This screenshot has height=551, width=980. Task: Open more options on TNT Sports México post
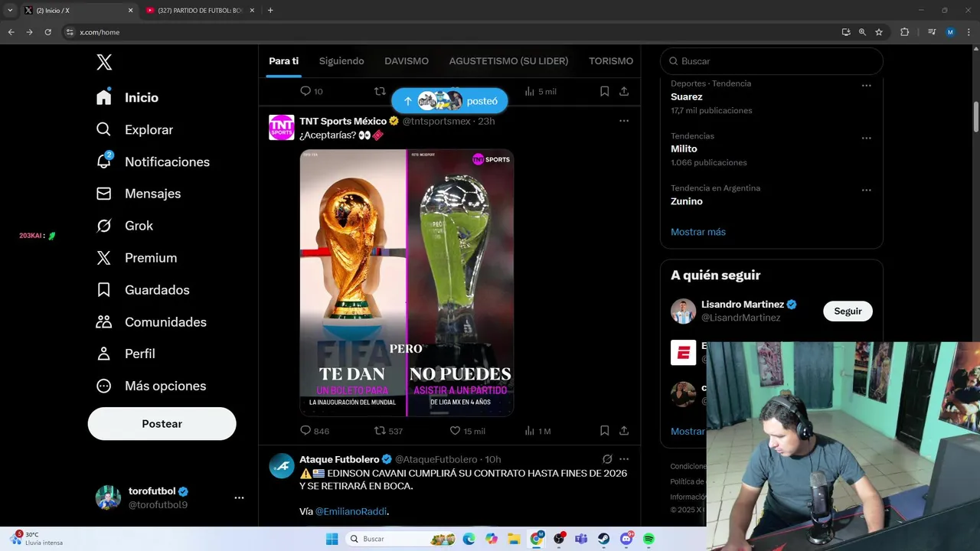click(624, 121)
